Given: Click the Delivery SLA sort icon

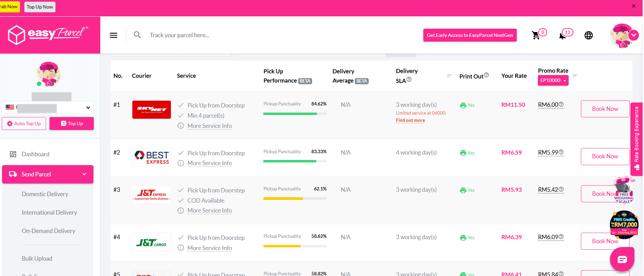Looking at the screenshot, I should click(x=450, y=76).
